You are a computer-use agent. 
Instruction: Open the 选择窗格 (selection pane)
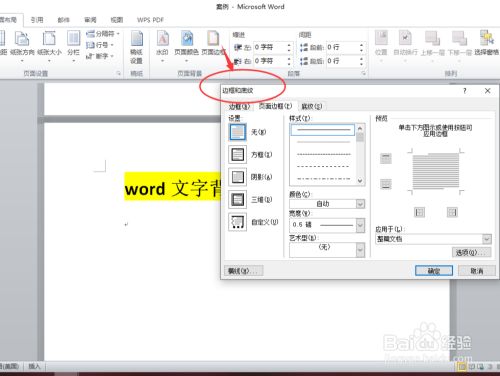[487, 43]
